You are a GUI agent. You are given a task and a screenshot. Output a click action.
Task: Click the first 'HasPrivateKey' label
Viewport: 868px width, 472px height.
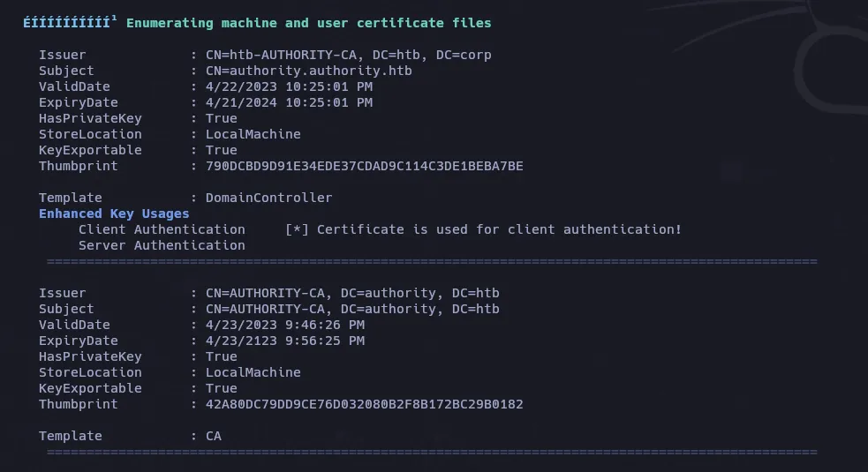[90, 118]
